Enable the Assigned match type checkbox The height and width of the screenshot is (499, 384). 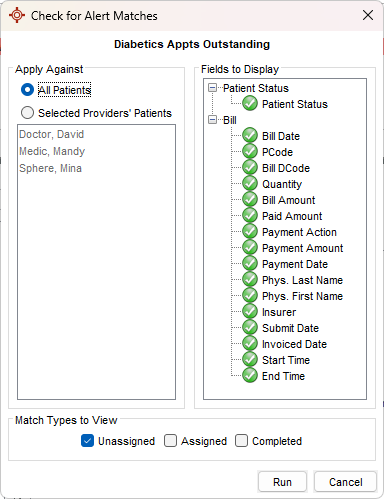170,441
